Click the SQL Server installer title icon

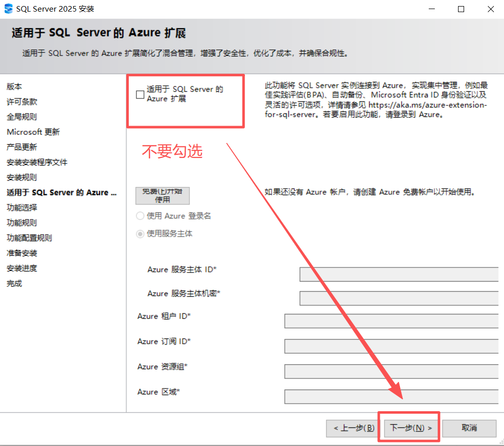9,9
